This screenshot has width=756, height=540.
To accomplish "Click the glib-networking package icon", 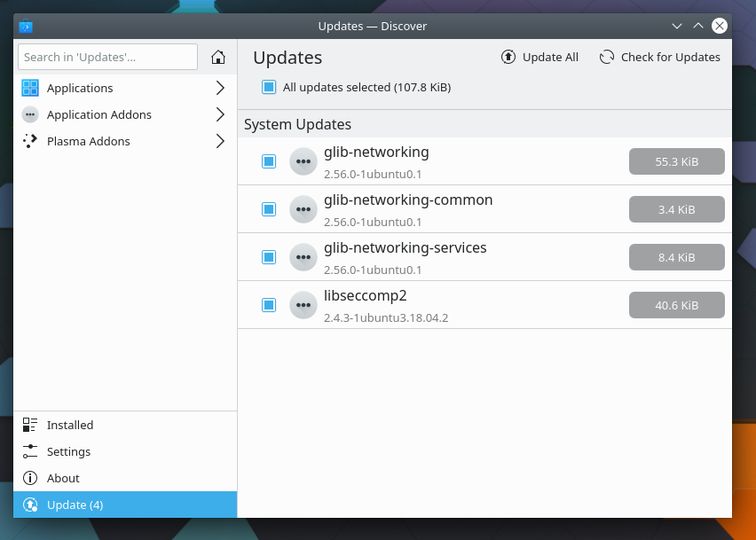I will tap(303, 161).
